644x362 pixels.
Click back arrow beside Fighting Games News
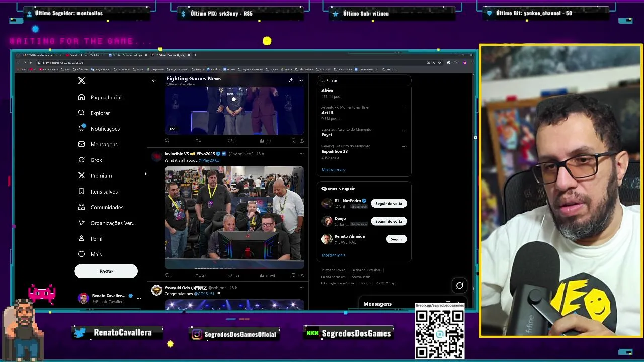tap(154, 80)
